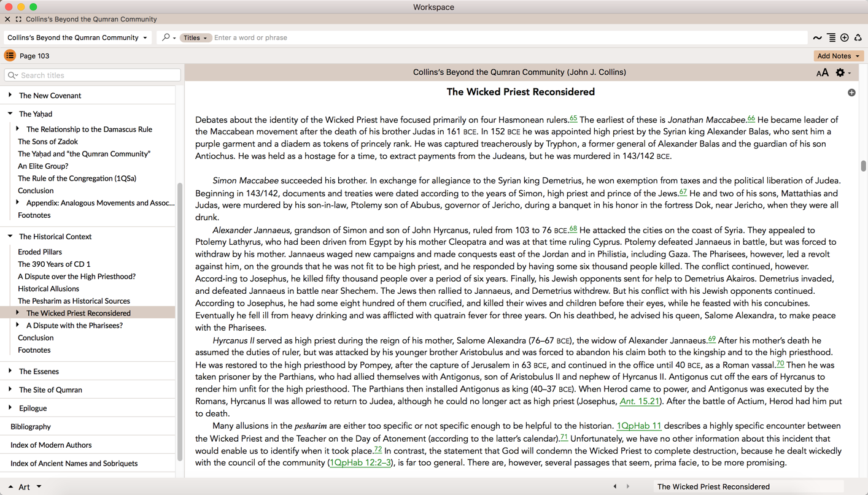The image size is (868, 495).
Task: Click the circled plus icon in toolbar
Action: click(x=845, y=38)
